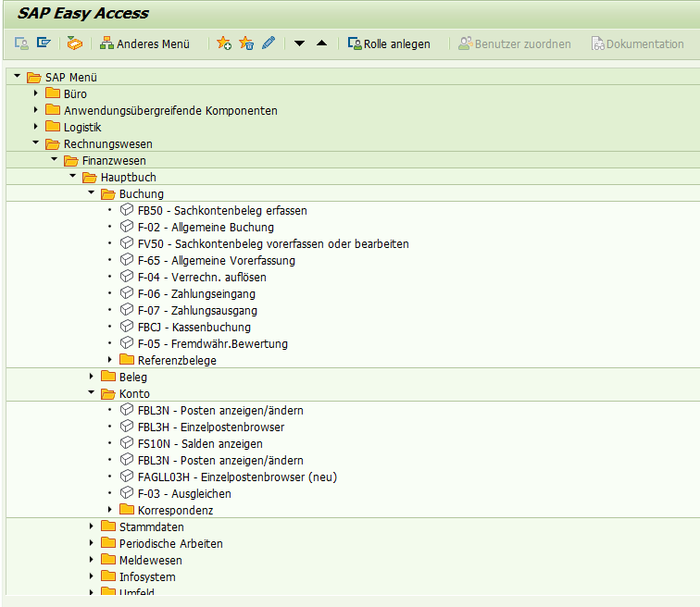Collapse the Rechnungswesen folder
The height and width of the screenshot is (607, 700).
pos(36,142)
